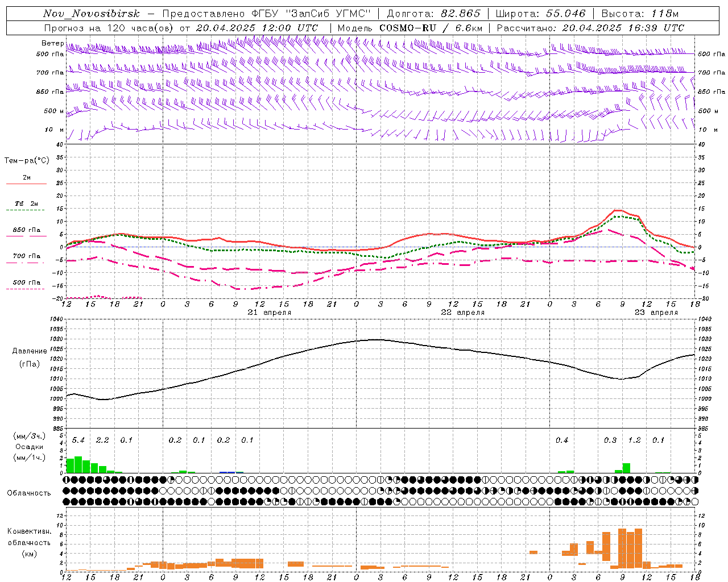Select the 2.2 precipitation total value
728x582 pixels.
point(102,440)
